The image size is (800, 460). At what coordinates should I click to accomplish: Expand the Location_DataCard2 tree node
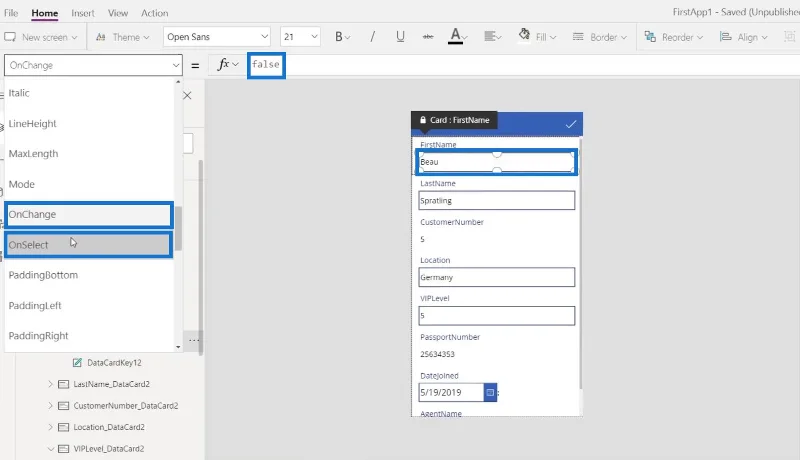coord(50,427)
